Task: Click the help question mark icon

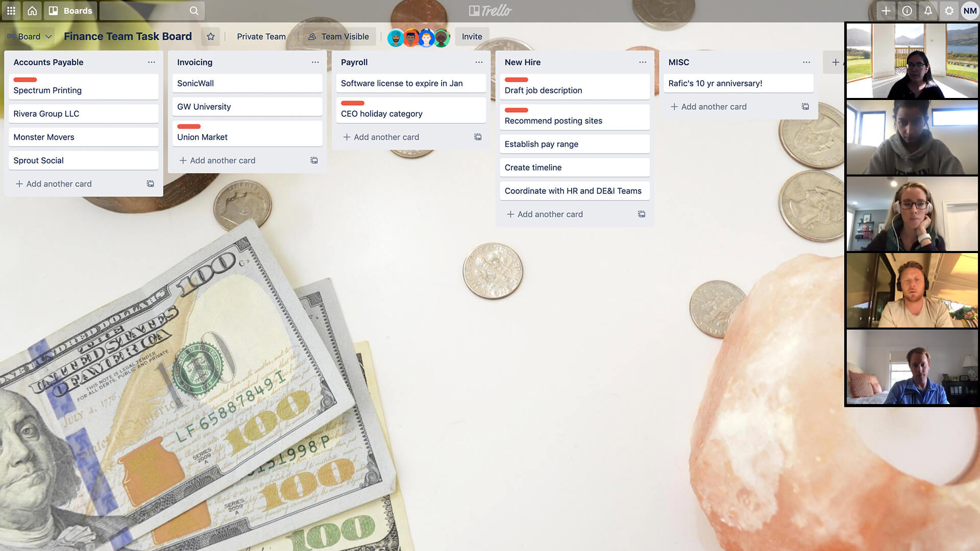Action: (x=906, y=10)
